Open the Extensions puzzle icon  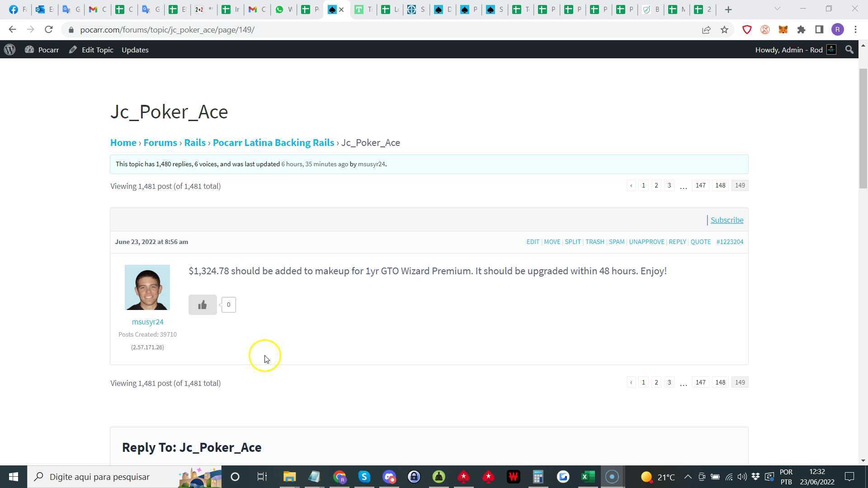pyautogui.click(x=801, y=30)
